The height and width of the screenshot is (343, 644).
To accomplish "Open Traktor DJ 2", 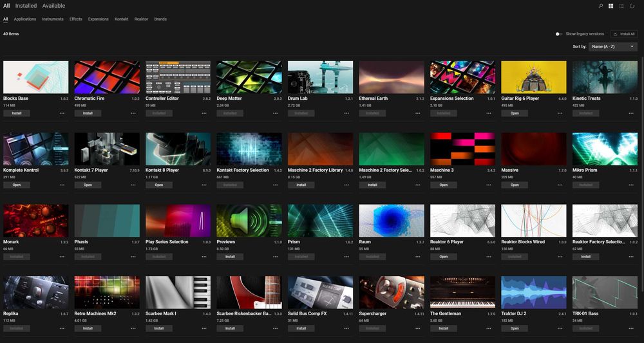I will (515, 329).
